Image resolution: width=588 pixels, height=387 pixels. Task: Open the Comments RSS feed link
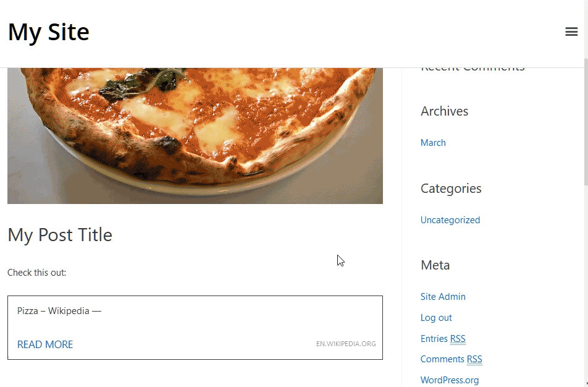[451, 359]
